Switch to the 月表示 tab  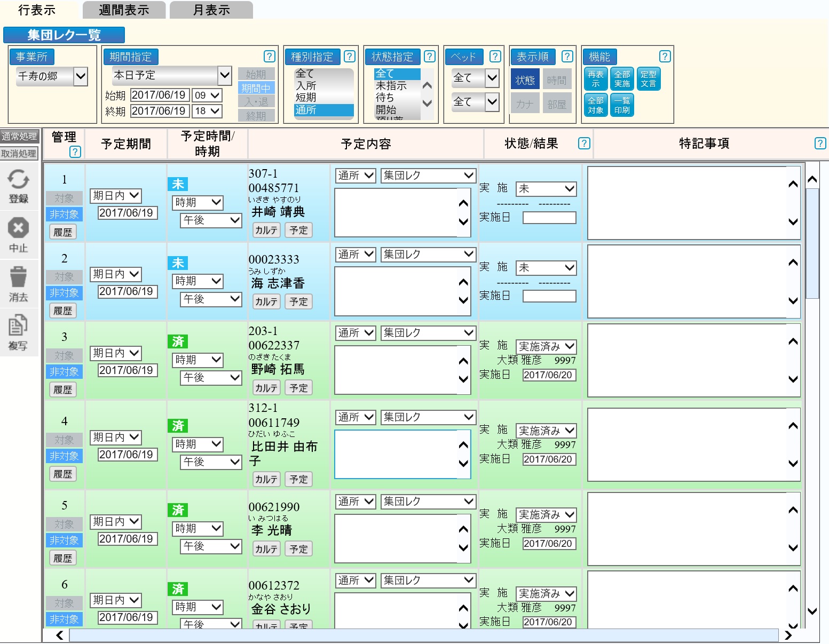click(211, 10)
